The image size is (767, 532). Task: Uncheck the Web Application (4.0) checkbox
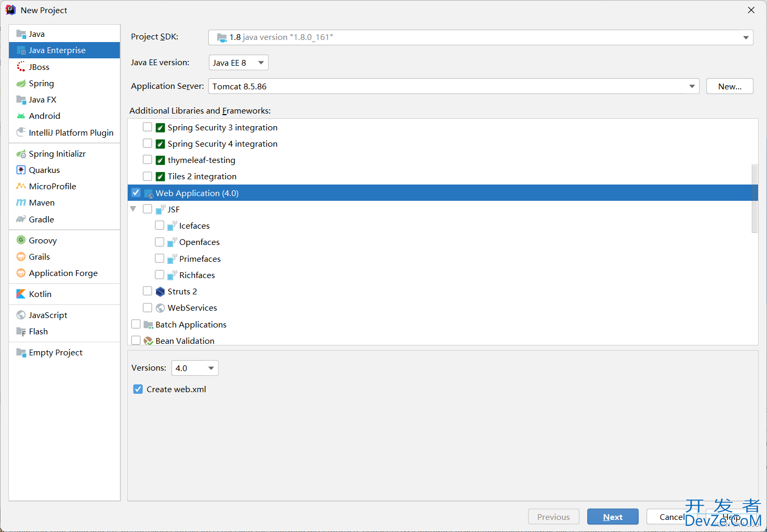click(136, 193)
